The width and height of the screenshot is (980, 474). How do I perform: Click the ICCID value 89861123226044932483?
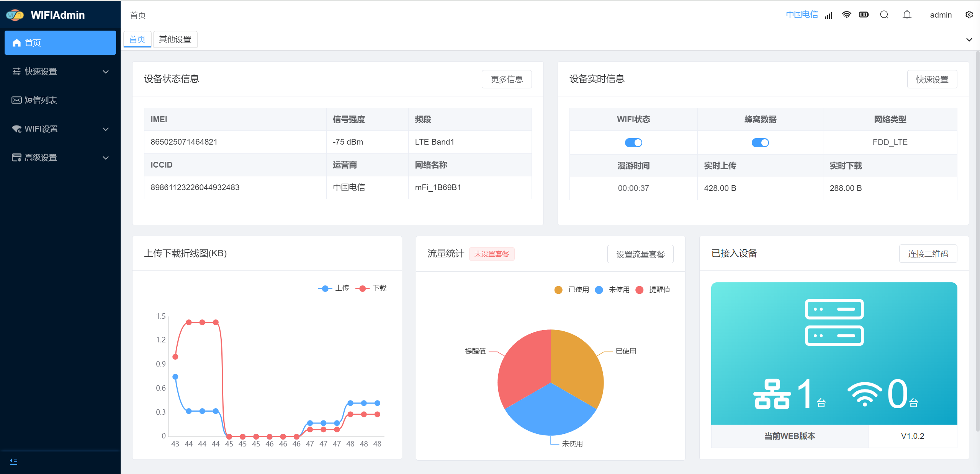(195, 187)
